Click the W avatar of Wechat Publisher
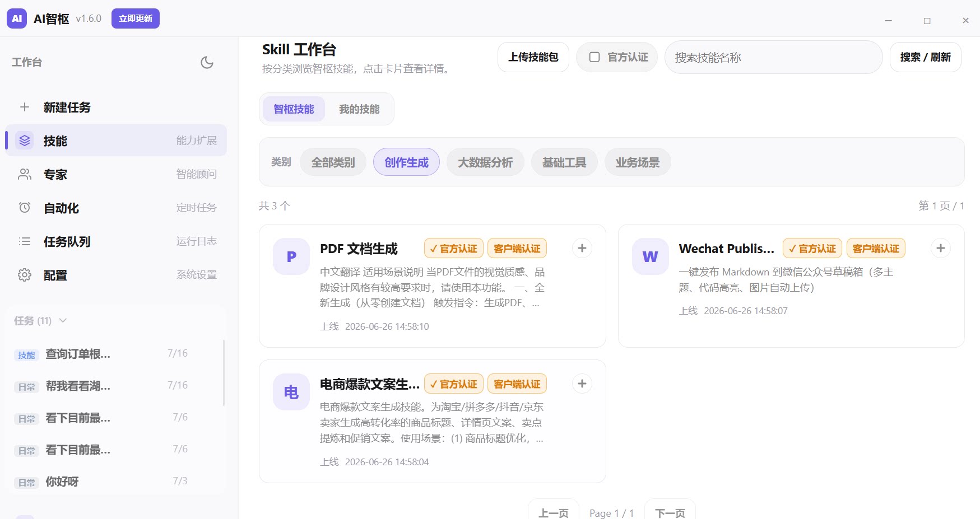 pos(650,256)
